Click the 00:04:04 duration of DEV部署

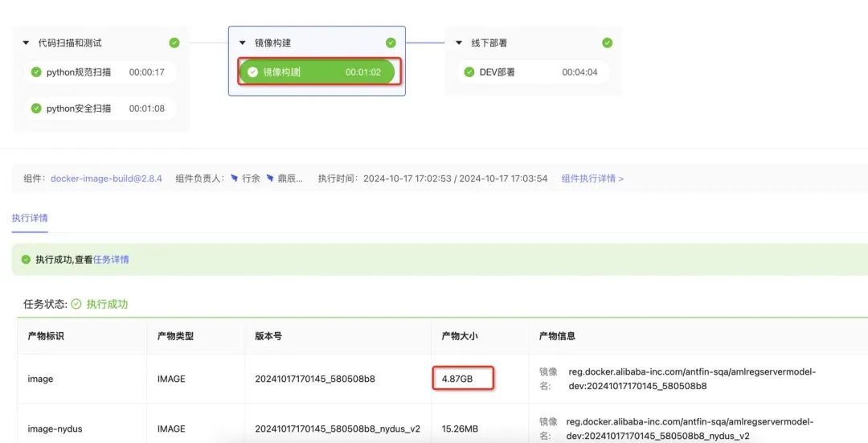tap(579, 72)
